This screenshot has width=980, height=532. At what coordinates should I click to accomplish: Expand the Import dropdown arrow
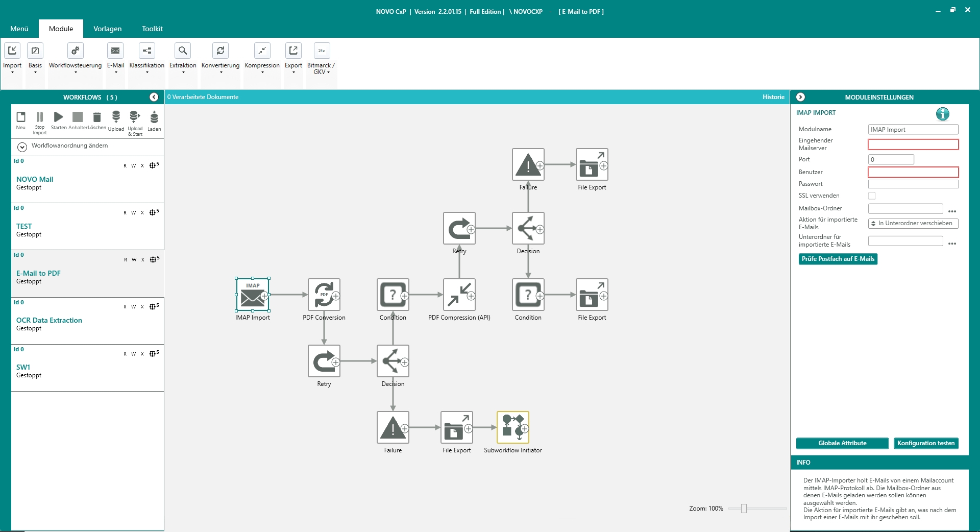tap(12, 72)
